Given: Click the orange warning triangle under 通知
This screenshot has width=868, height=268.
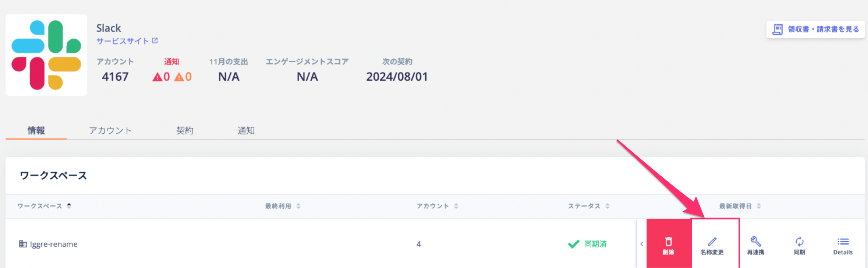Looking at the screenshot, I should [x=179, y=77].
